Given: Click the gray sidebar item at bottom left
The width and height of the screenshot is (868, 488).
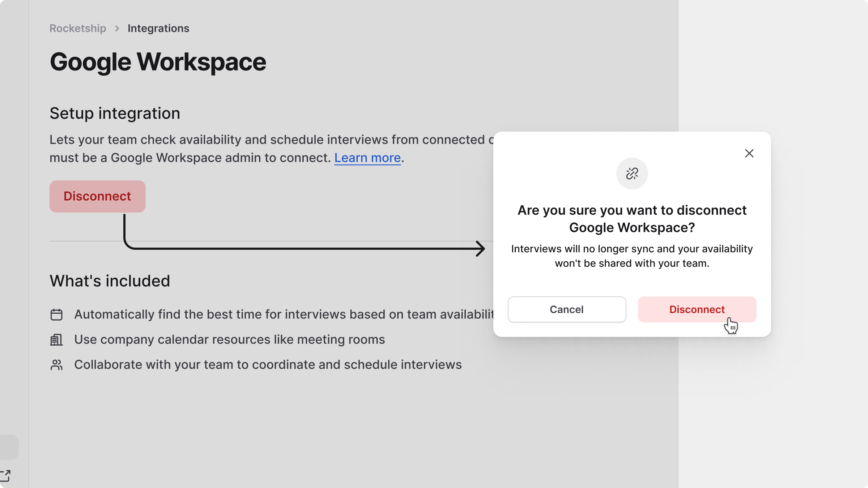Looking at the screenshot, I should (x=9, y=447).
